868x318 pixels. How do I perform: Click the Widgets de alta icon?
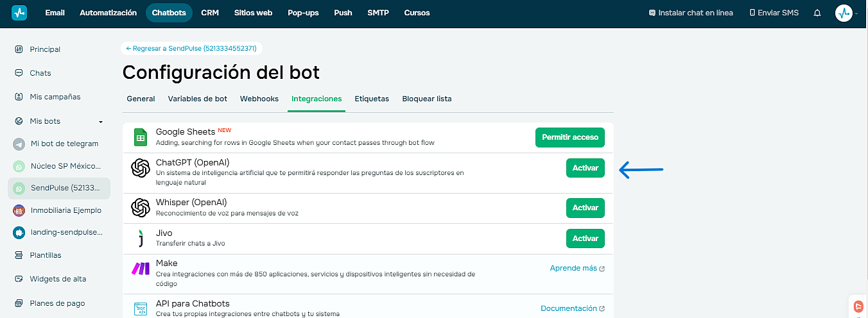pyautogui.click(x=19, y=279)
